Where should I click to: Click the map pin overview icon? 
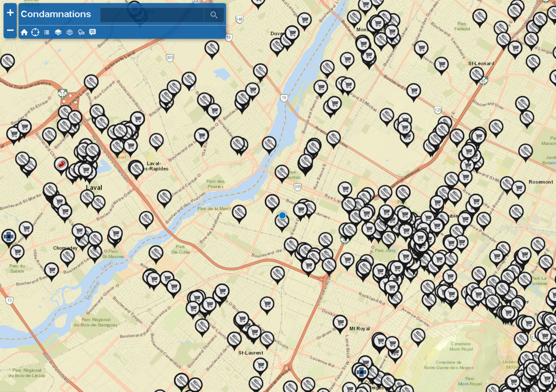81,32
